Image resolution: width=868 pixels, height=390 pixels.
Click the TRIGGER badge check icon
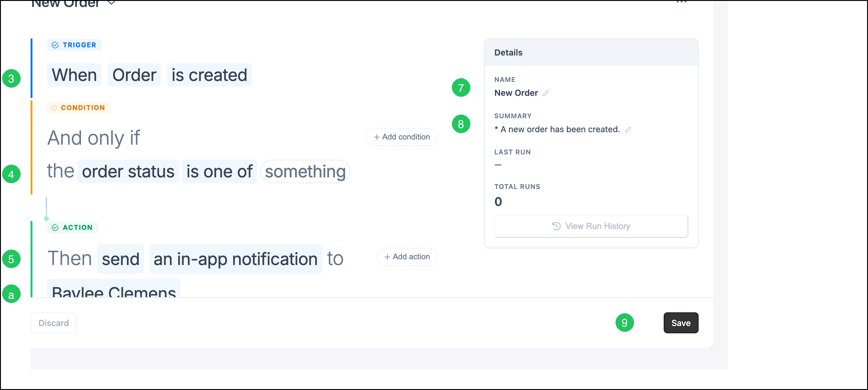[x=55, y=45]
